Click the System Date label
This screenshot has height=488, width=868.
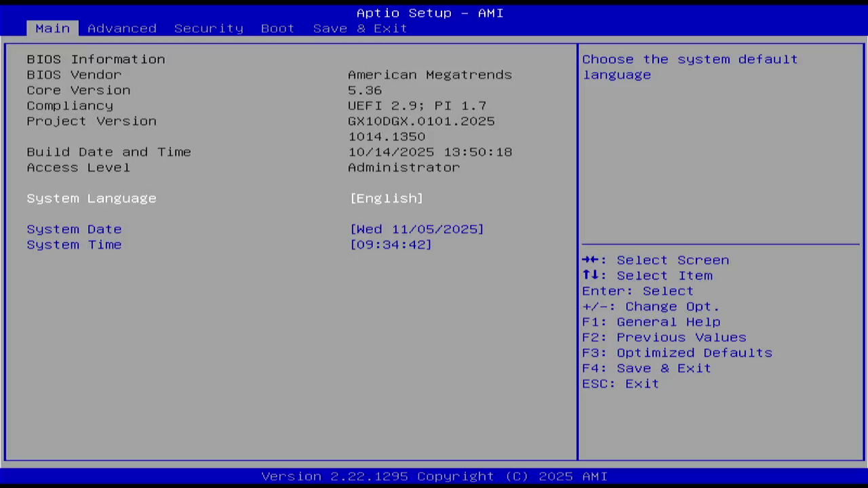point(74,230)
